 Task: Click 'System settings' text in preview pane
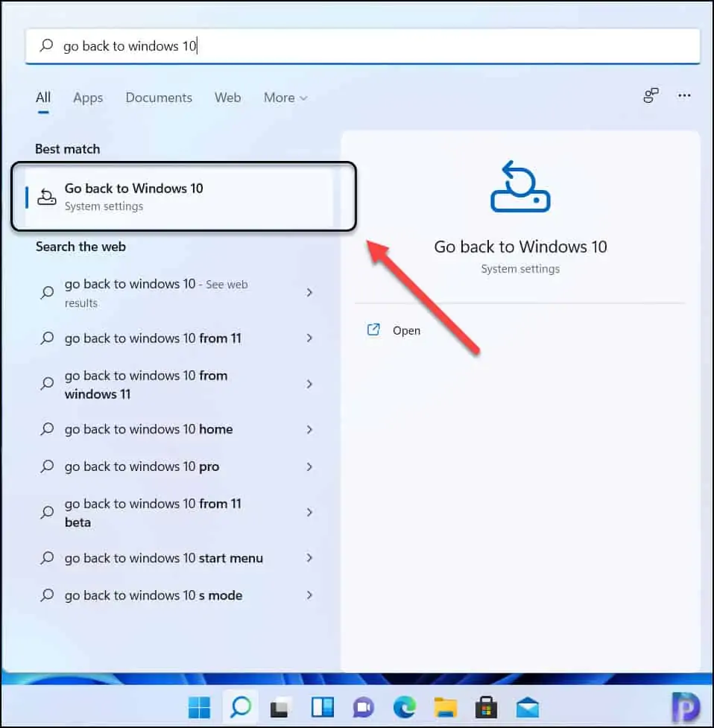520,269
